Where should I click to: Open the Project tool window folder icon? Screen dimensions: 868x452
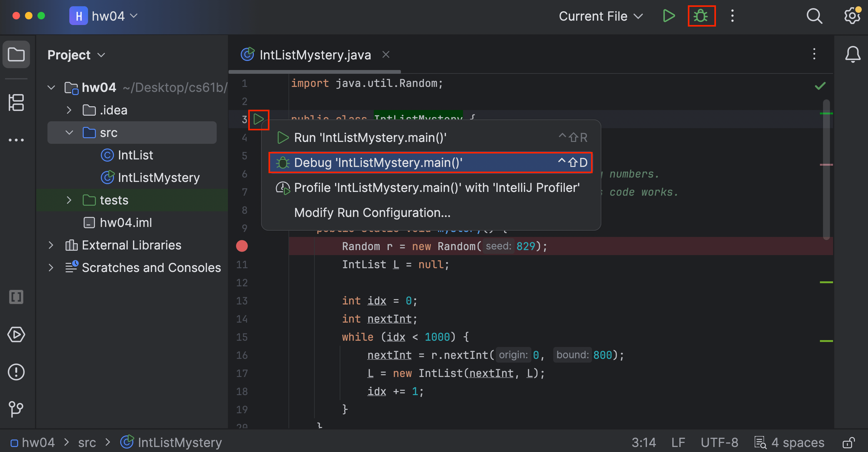pyautogui.click(x=16, y=54)
